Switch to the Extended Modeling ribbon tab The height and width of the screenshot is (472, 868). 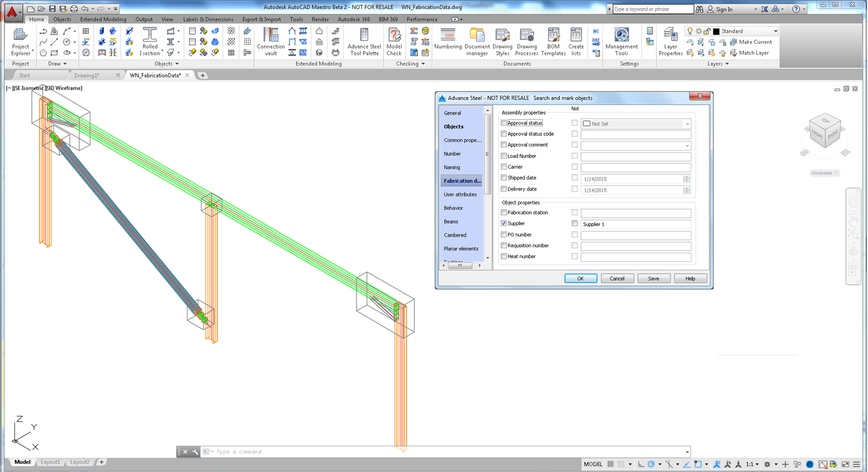pos(103,19)
